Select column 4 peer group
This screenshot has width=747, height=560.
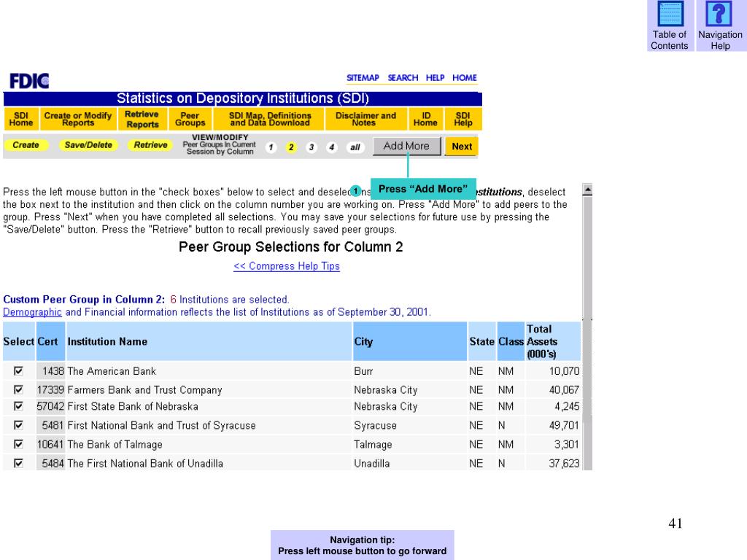[332, 147]
